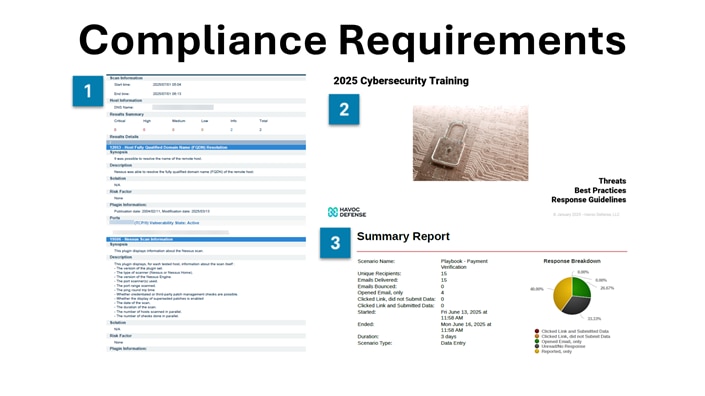Click the dark red "Clicked Link and Submitted Data" legend dot
Viewport: 705px width, 396px height.
pyautogui.click(x=536, y=331)
